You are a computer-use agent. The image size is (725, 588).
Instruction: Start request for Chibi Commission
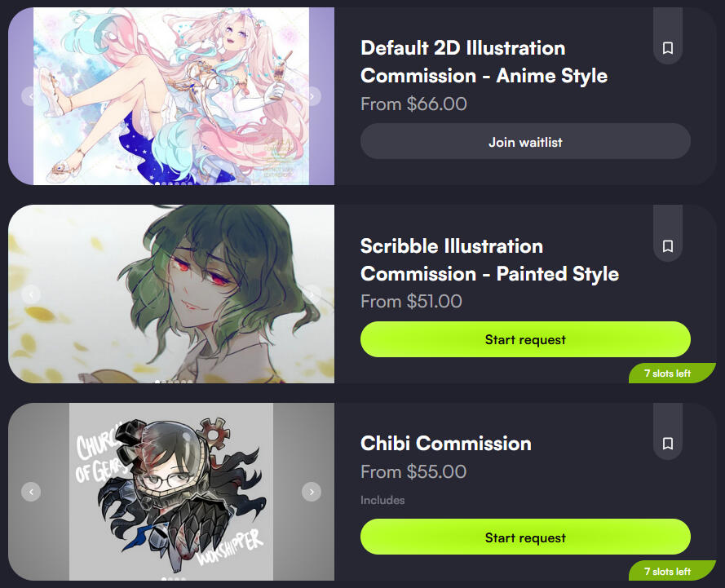525,537
